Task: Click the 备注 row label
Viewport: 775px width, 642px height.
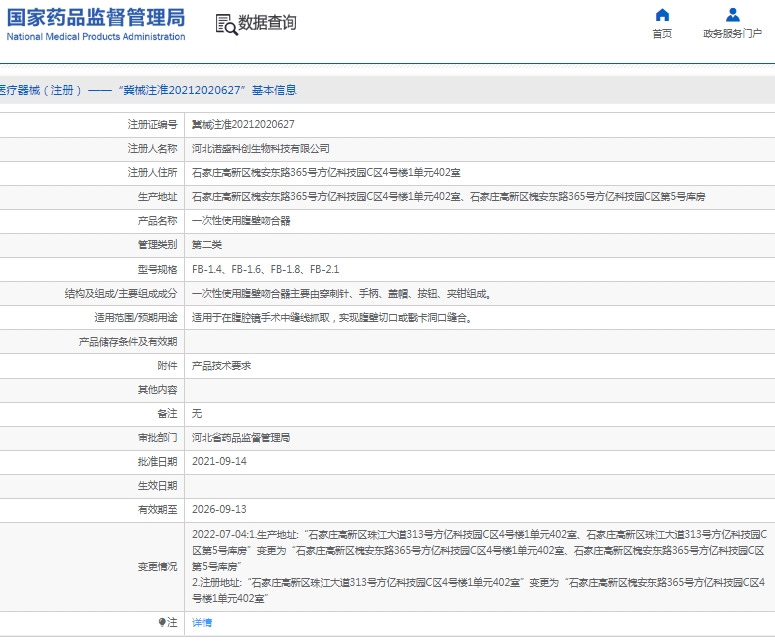Action: point(167,414)
